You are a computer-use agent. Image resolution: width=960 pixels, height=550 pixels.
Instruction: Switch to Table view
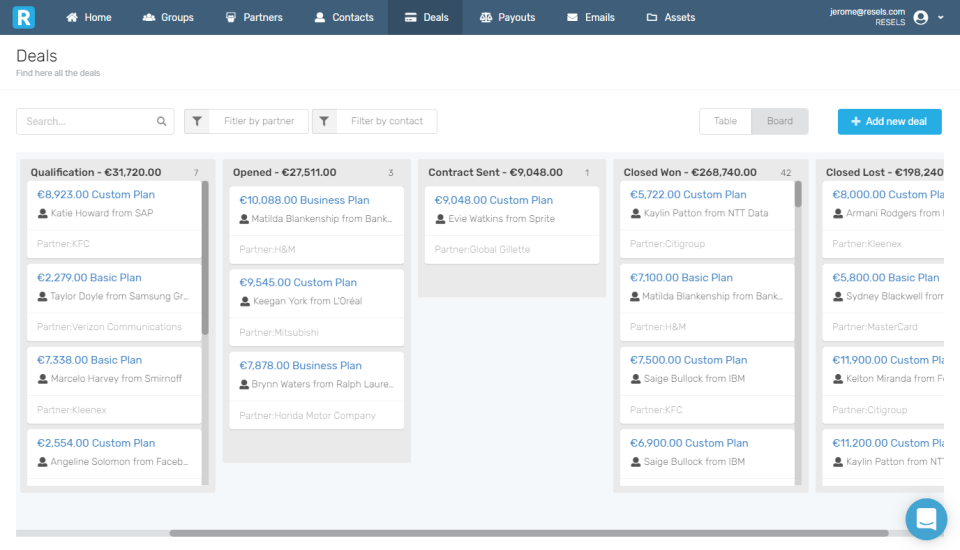(725, 121)
